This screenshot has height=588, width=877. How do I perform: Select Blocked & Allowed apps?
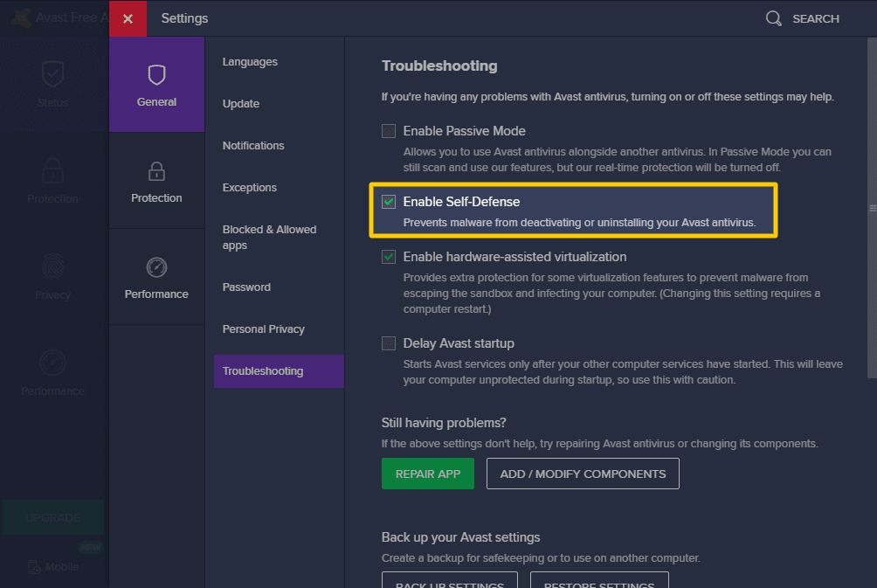click(x=269, y=238)
